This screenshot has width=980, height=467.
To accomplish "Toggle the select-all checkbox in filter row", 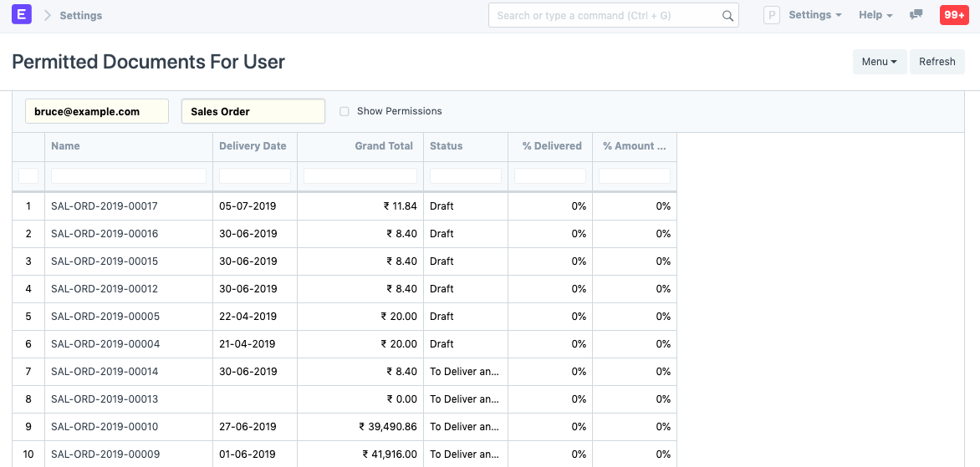I will (28, 175).
